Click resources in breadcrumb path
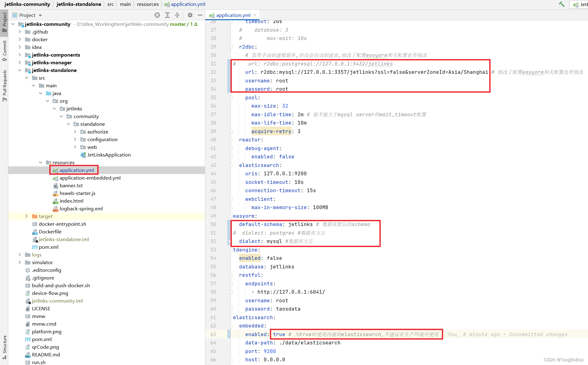 148,4
